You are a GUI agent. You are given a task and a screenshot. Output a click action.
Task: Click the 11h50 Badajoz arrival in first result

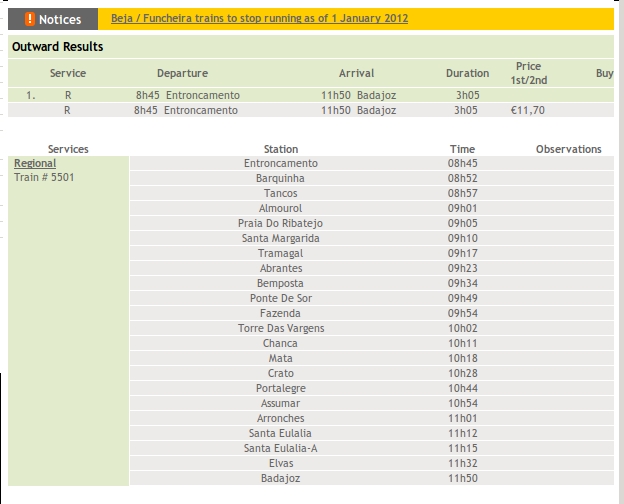(x=358, y=95)
